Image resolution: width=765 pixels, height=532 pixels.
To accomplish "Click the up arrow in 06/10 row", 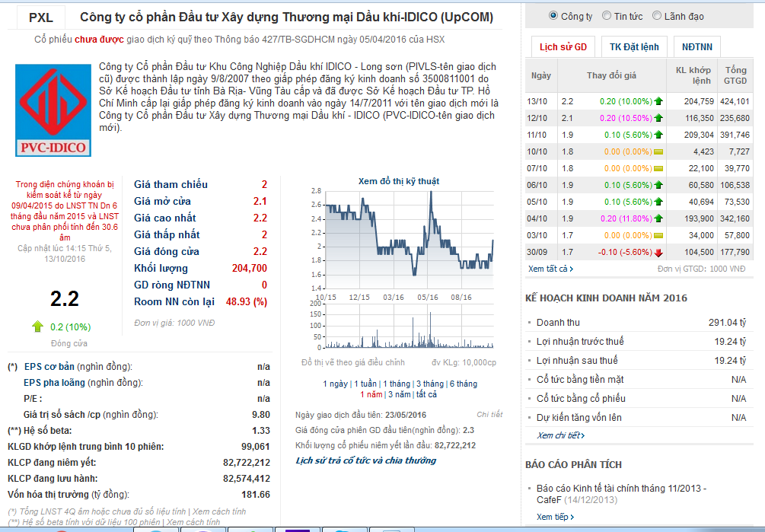I will (658, 185).
